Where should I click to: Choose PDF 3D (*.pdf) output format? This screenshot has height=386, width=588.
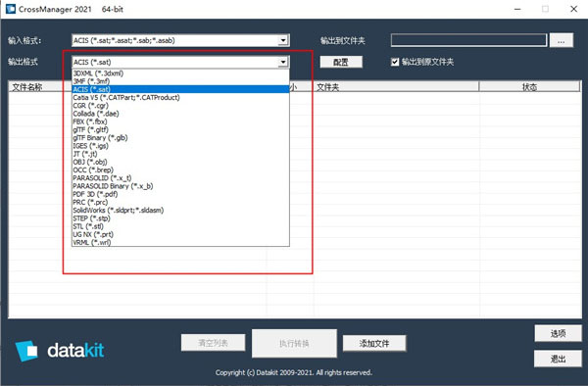tap(180, 194)
